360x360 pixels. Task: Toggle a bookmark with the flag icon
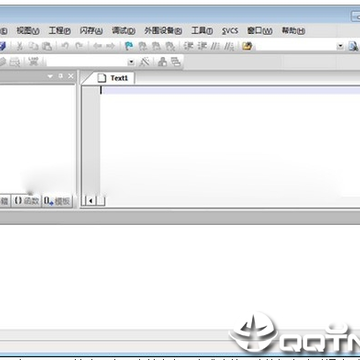(129, 46)
